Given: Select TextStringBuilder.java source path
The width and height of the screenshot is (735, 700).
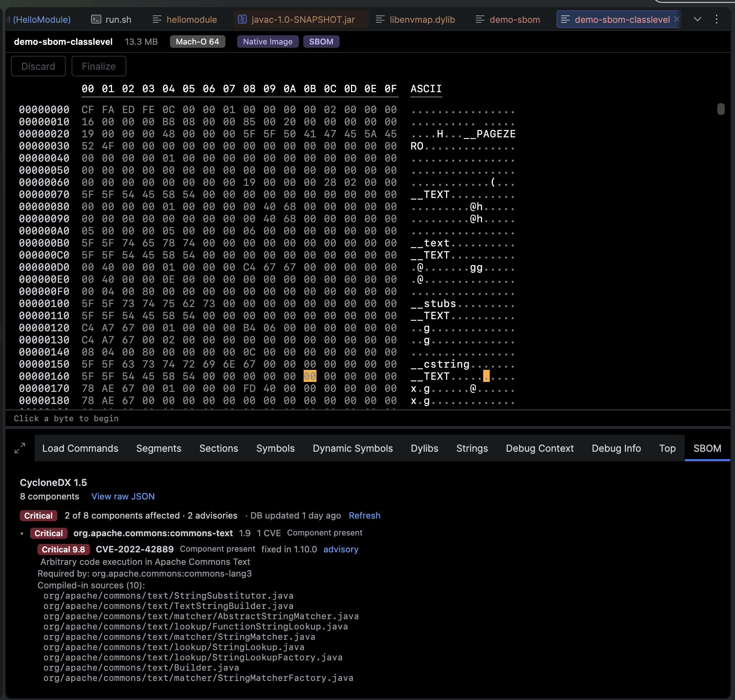Looking at the screenshot, I should click(x=169, y=606).
